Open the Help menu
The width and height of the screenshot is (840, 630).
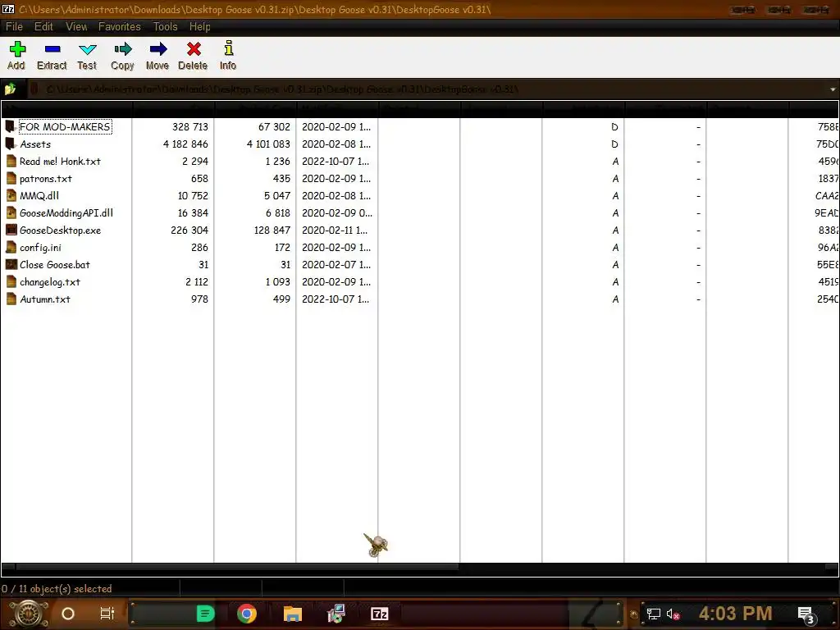click(200, 27)
